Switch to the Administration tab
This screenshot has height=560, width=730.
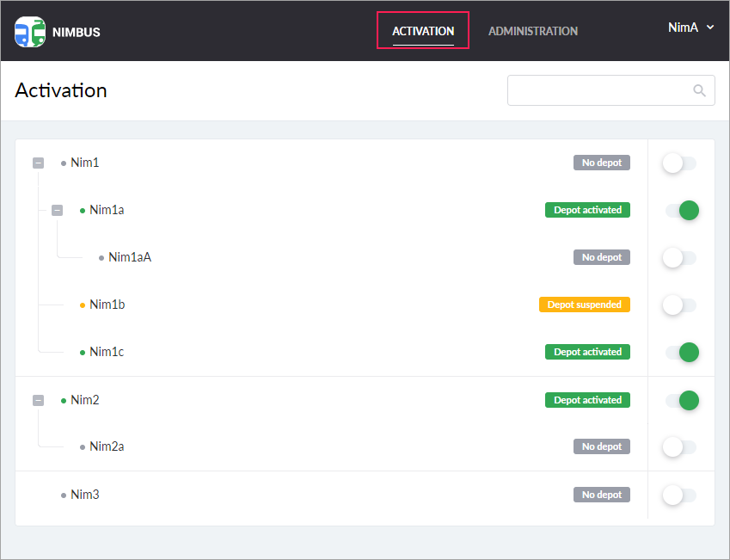tap(533, 31)
